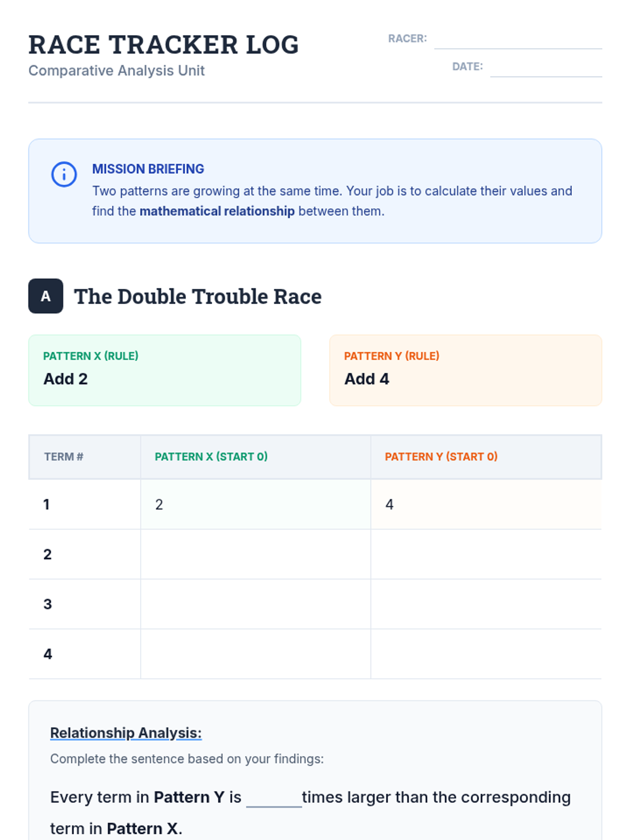
Task: Click the Relationship Analysis heading
Action: pos(125,733)
